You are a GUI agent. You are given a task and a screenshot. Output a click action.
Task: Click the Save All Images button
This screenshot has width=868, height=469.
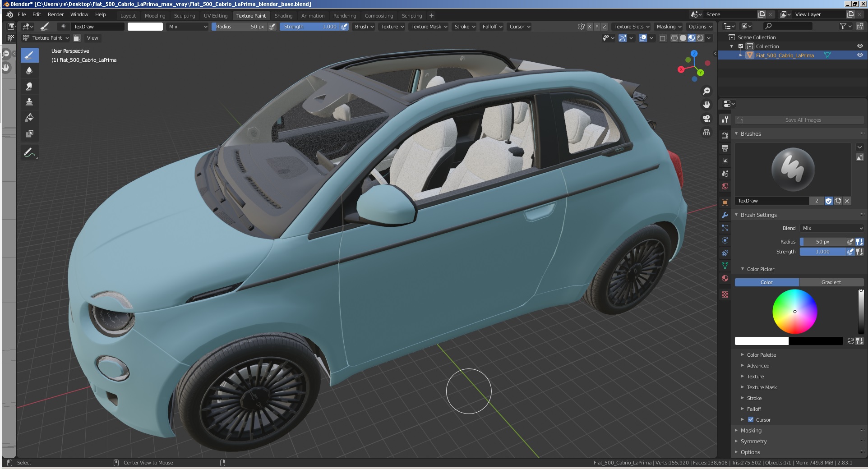coord(799,120)
